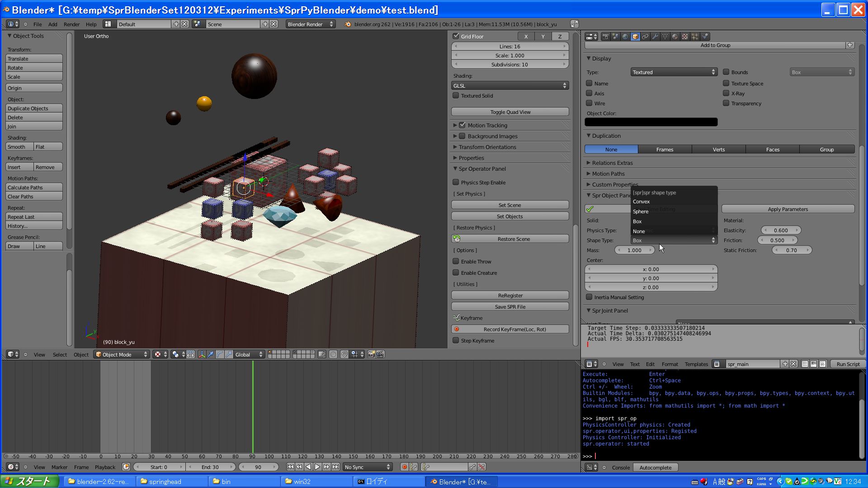Screen dimensions: 868x488
Task: Enable X-Ray display checkbox
Action: click(726, 93)
